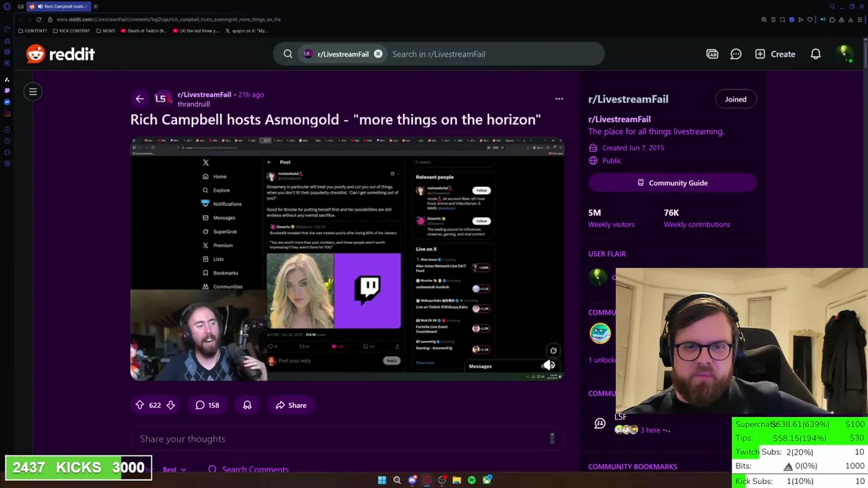868x488 pixels.
Task: Give an award to the post
Action: pos(248,405)
